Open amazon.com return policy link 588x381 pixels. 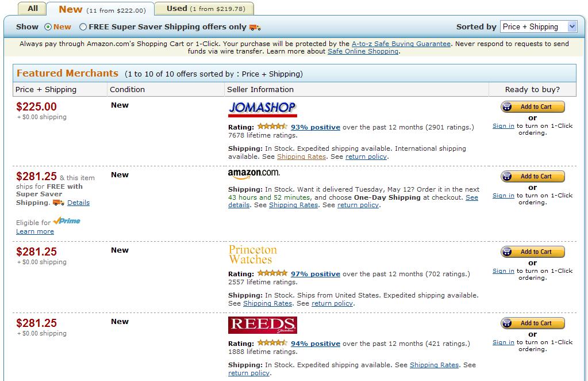coord(358,205)
